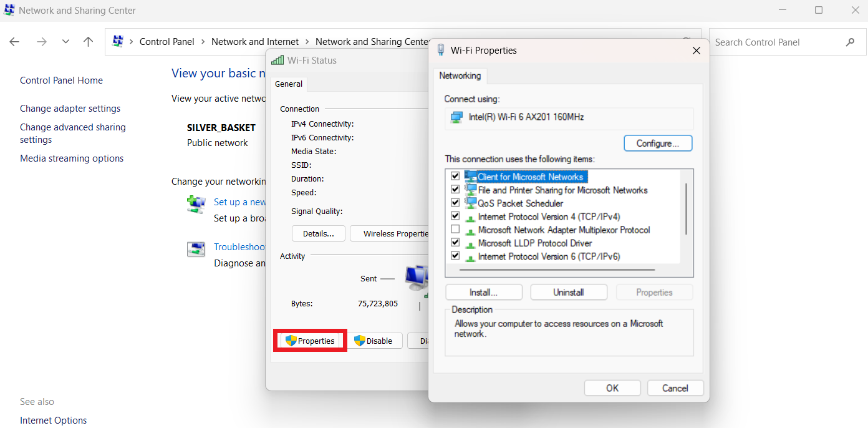Click the Internet Protocol Version 4 item icon
The image size is (868, 428).
click(x=471, y=217)
